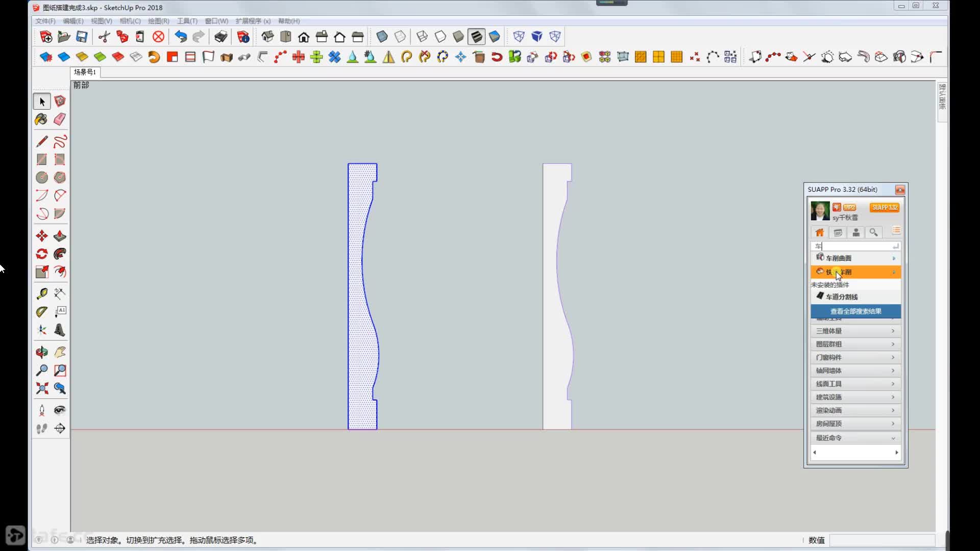Click the Undo arrow in toolbar
980x551 pixels.
[181, 37]
